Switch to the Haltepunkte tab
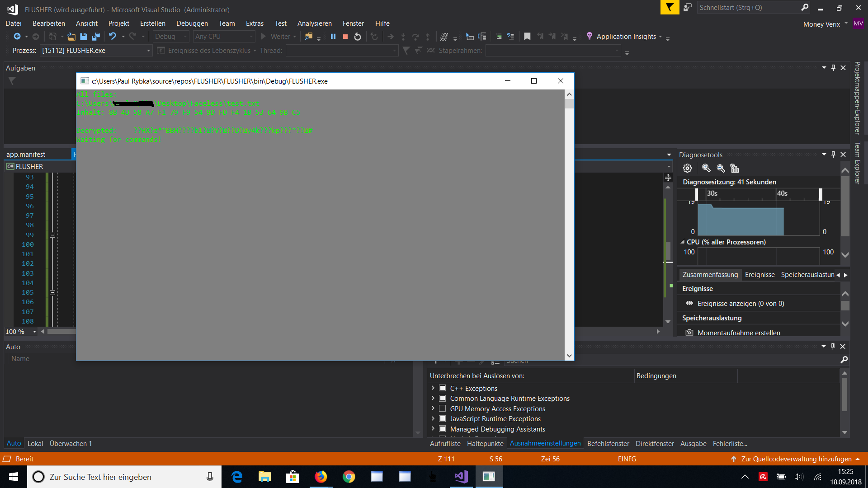The width and height of the screenshot is (868, 488). 485,444
